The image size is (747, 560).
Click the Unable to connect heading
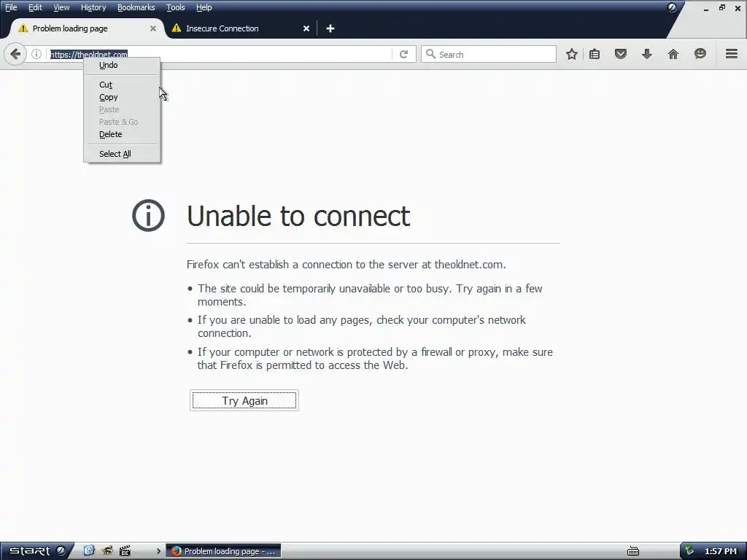coord(298,216)
